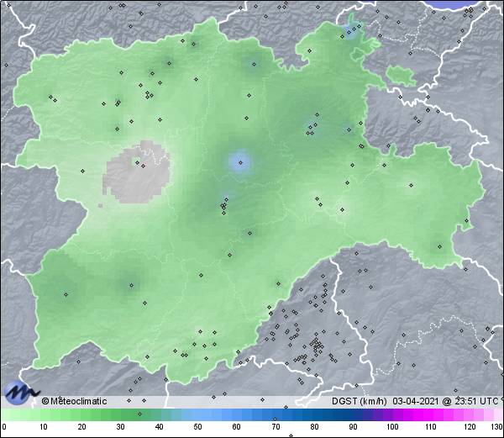The image size is (504, 438).
Task: Click the scale label 110
Action: (x=431, y=427)
